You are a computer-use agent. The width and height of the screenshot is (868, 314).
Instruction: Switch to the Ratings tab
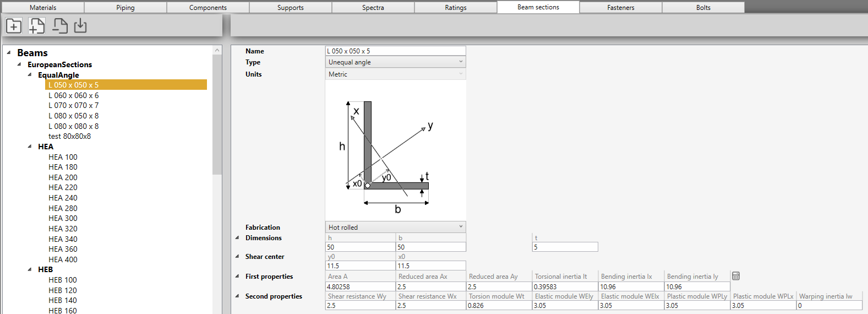coord(456,8)
